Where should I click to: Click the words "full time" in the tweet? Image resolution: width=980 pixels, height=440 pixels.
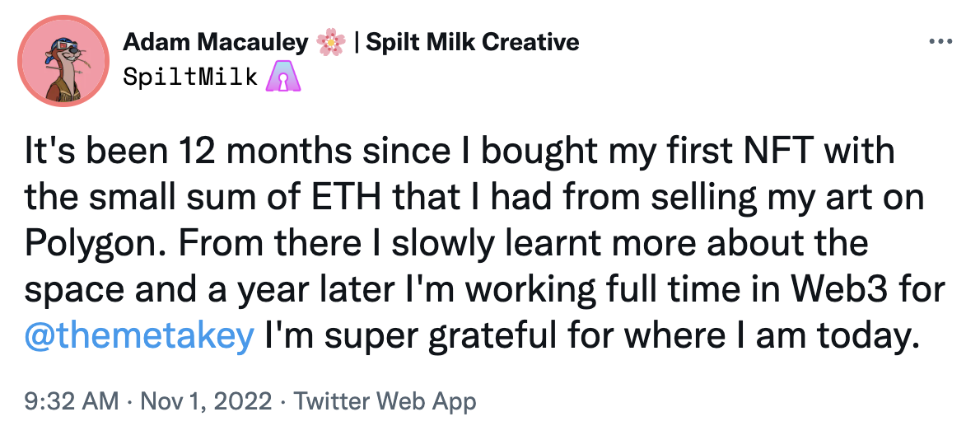pos(674,291)
